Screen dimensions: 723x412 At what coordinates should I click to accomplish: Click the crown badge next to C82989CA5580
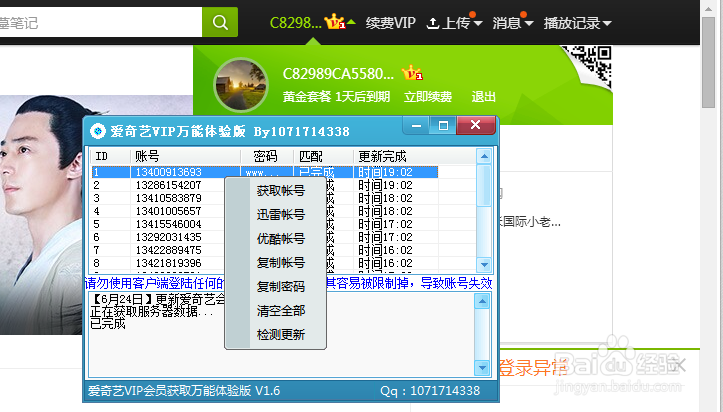tap(412, 73)
